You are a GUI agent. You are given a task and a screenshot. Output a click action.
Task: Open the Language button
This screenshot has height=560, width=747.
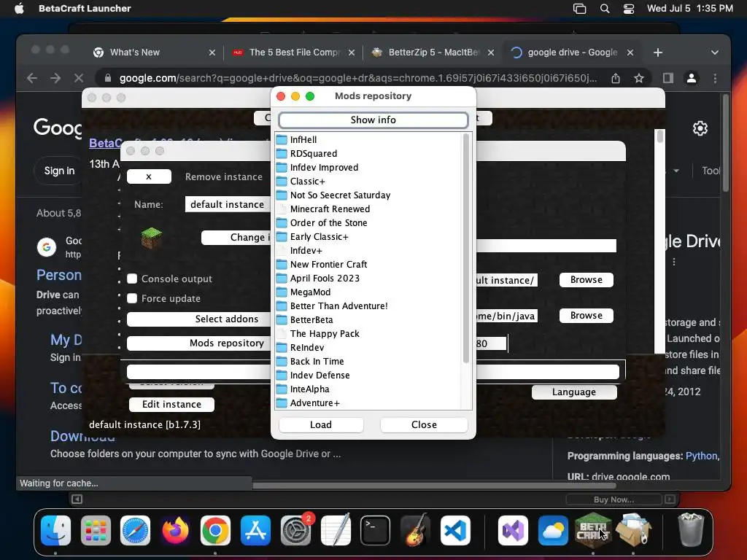coord(574,392)
